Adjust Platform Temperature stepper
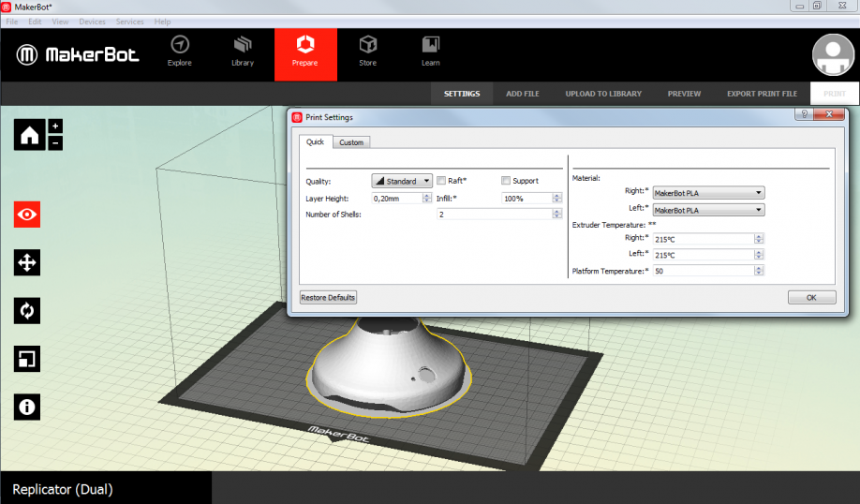860x504 pixels. click(x=759, y=271)
